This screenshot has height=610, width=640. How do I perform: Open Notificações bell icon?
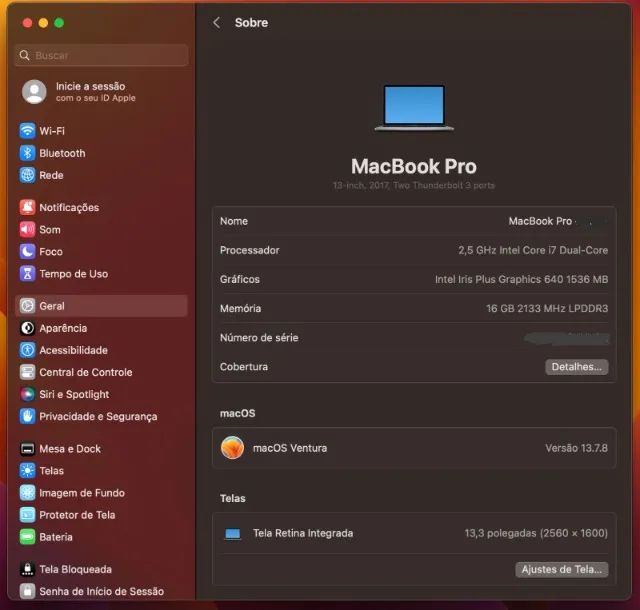point(27,207)
